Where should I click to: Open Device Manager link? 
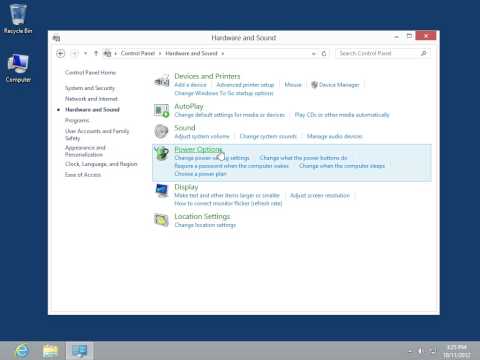(339, 85)
